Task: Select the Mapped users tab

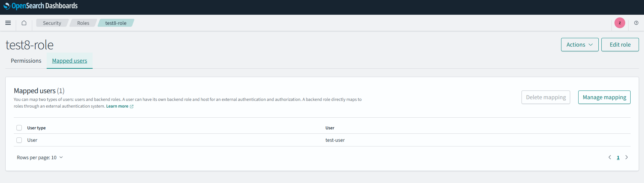Action: 69,61
